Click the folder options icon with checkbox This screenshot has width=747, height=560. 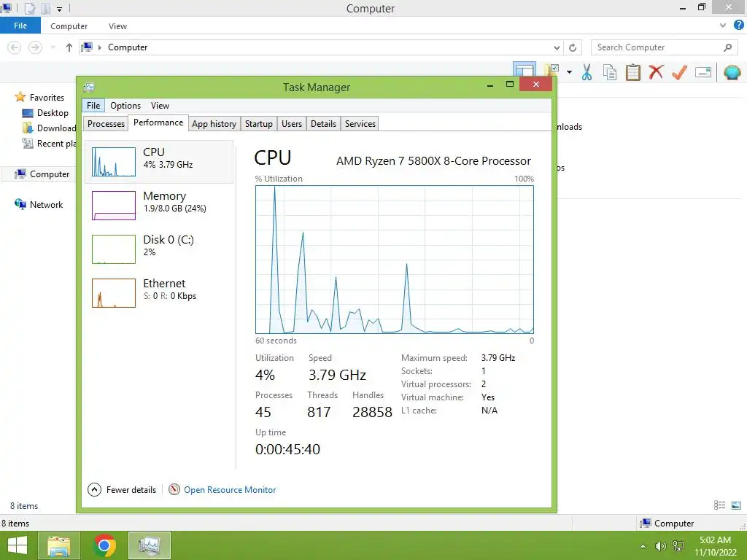(553, 71)
